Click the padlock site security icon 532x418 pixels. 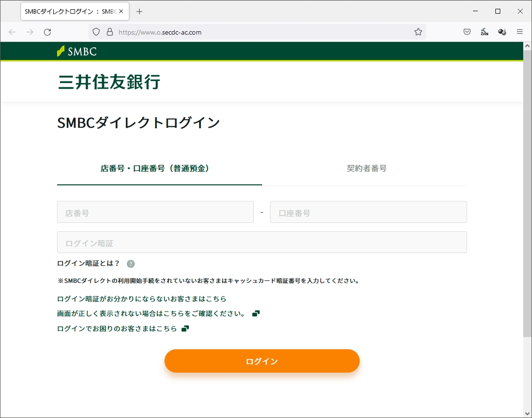tap(110, 32)
